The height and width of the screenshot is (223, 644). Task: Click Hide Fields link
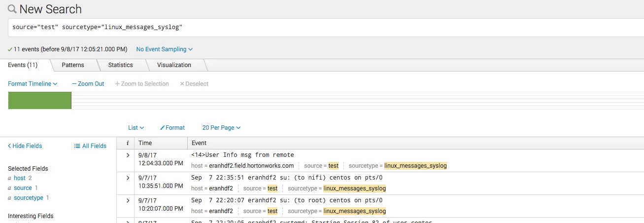(x=25, y=146)
